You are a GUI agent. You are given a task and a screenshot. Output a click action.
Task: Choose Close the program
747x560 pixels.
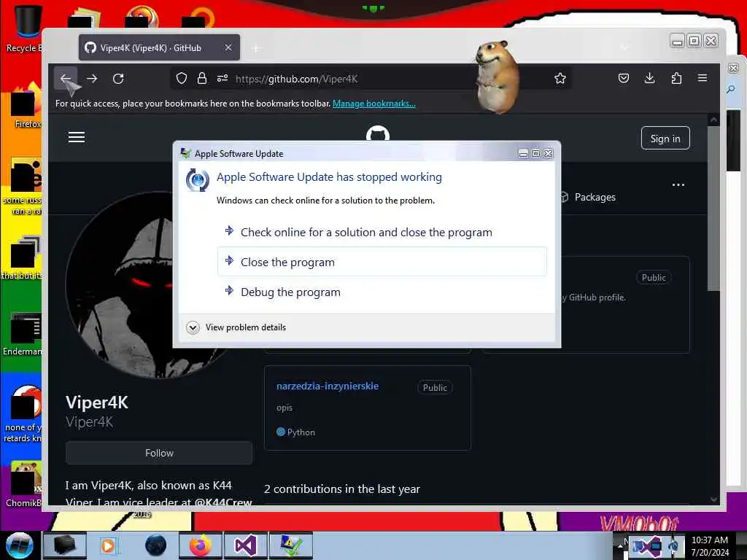382,262
